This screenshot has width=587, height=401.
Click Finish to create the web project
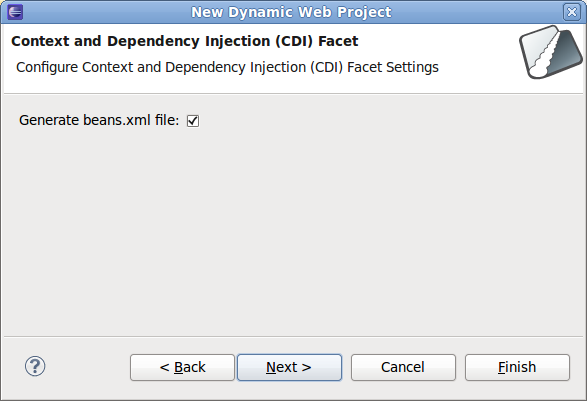tap(517, 367)
